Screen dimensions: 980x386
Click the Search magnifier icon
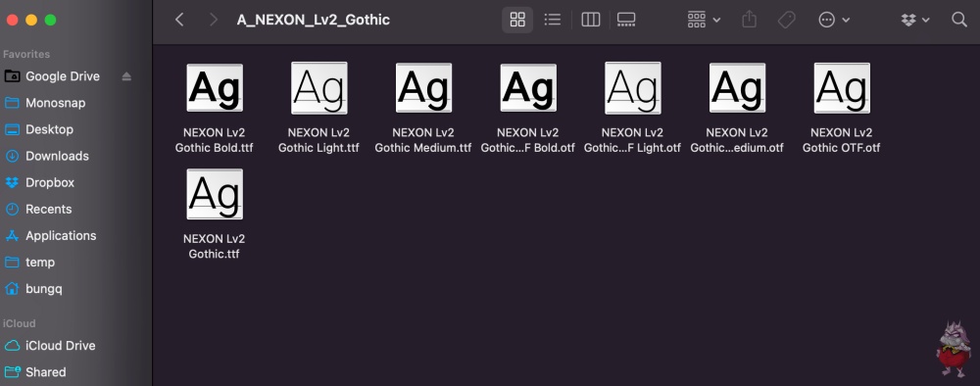[959, 20]
